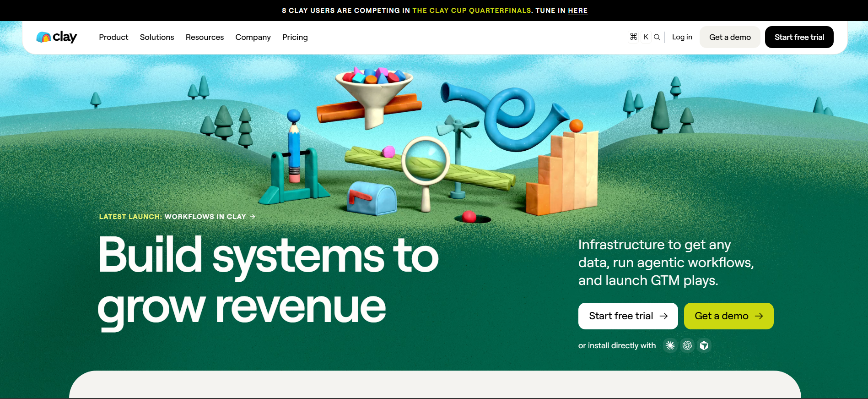Open the Resources menu
868x399 pixels.
(205, 37)
